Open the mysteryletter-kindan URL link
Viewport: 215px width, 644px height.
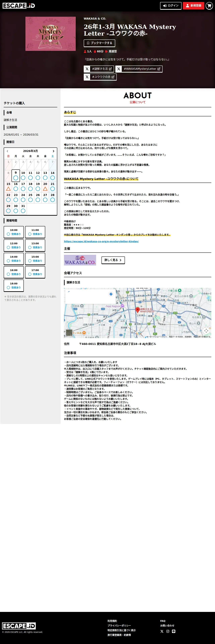[x=101, y=241]
